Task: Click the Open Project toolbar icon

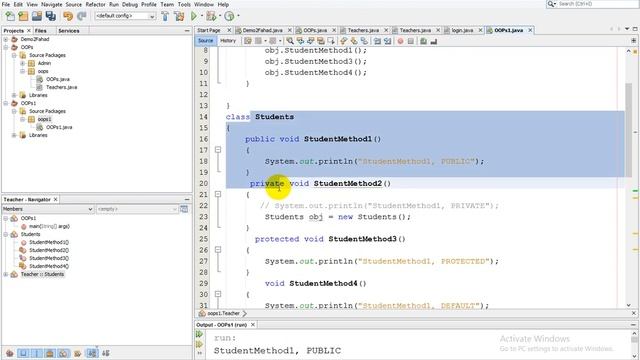Action: [x=37, y=16]
